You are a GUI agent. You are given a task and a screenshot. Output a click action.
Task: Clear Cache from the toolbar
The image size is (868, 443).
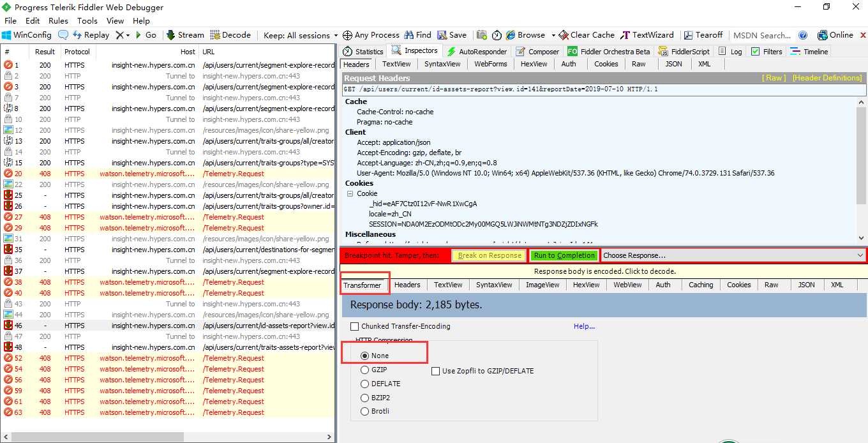587,35
